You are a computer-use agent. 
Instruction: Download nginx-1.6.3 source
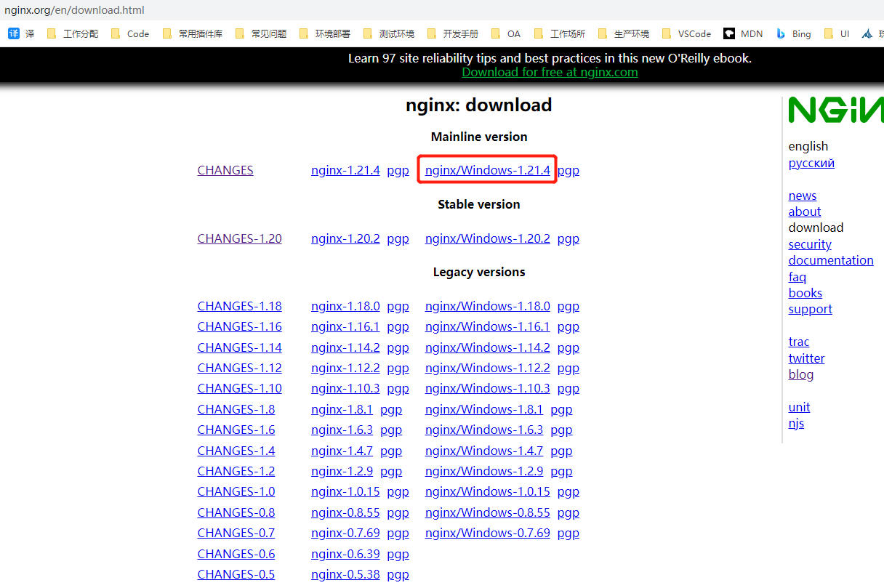(342, 430)
